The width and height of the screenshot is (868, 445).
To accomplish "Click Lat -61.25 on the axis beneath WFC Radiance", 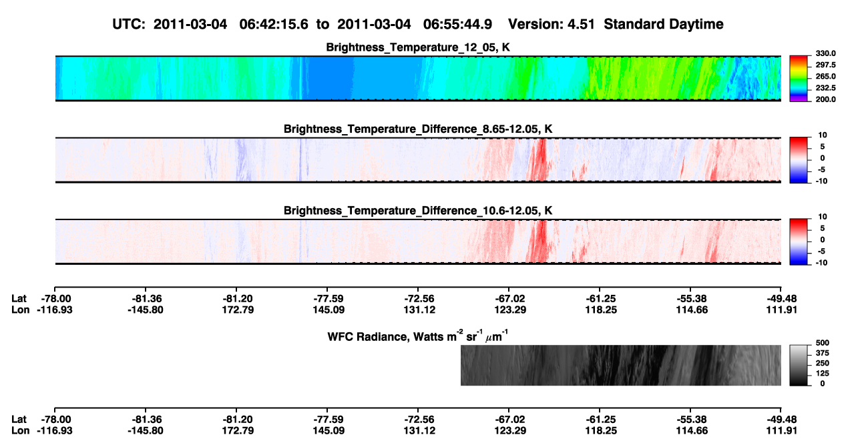I will click(x=600, y=420).
